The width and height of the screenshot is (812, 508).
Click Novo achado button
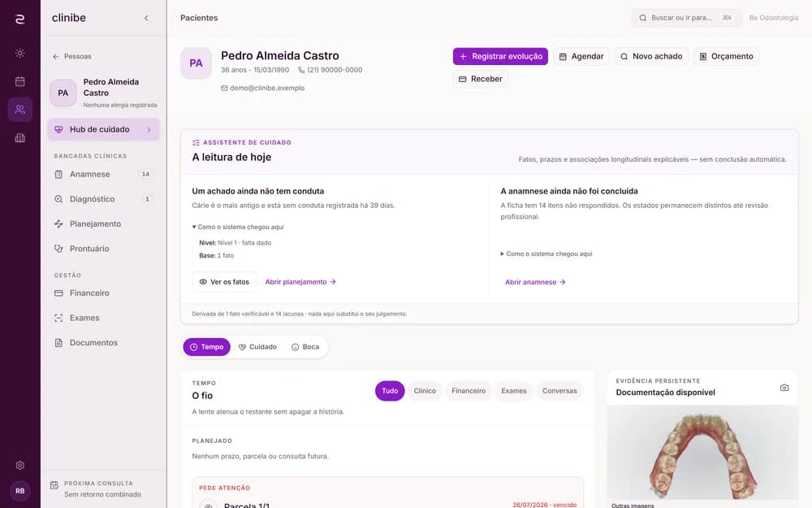click(x=651, y=57)
